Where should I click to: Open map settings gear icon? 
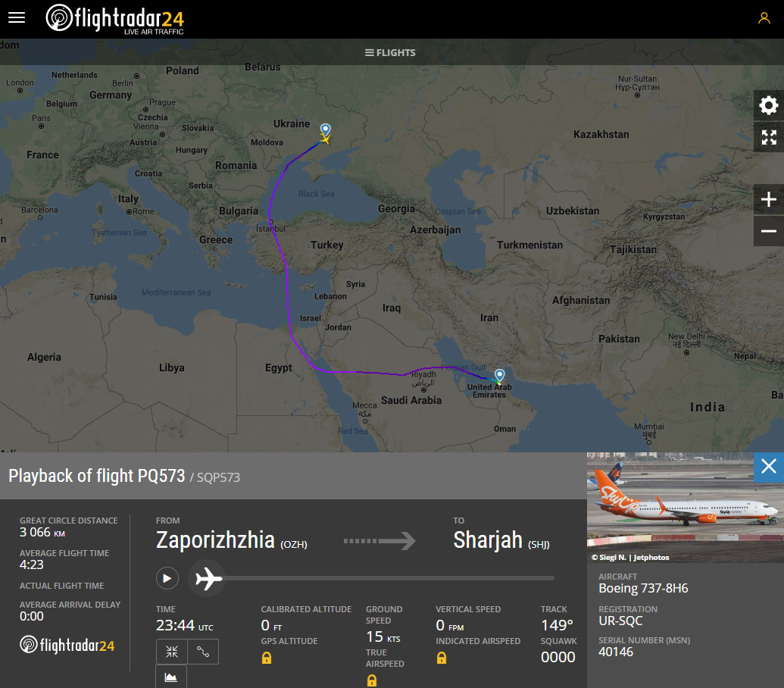pos(769,105)
